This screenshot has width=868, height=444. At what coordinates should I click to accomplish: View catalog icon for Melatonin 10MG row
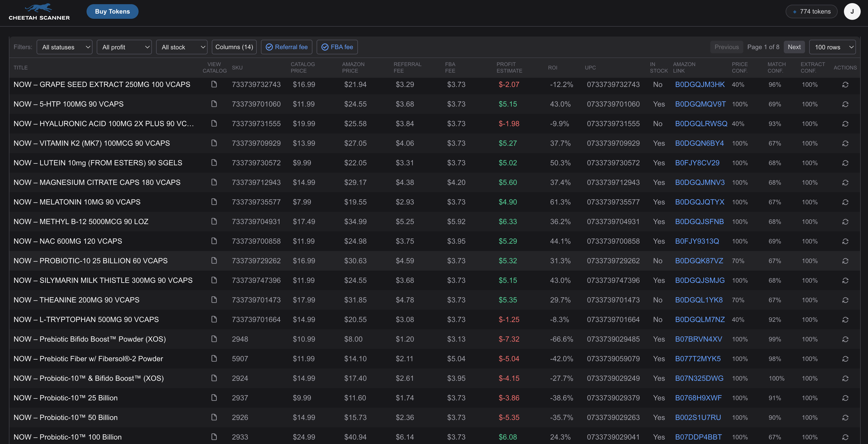point(214,202)
